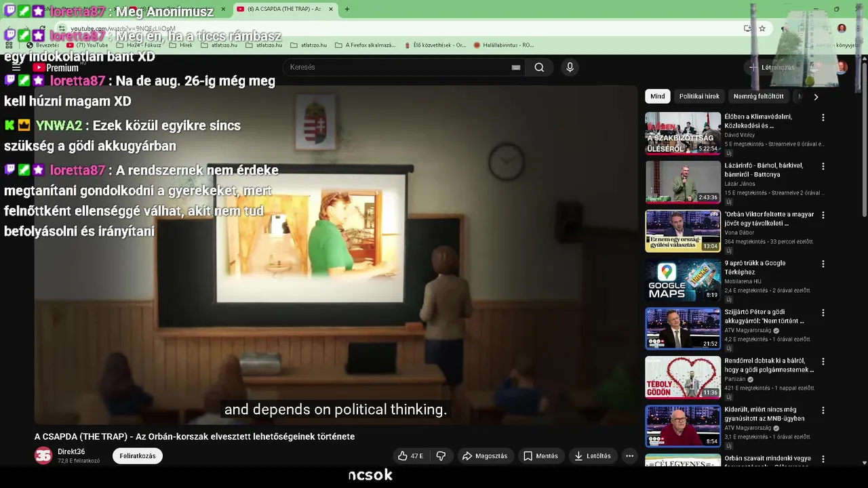This screenshot has height=488, width=868.
Task: Open the browser apps grid icon
Action: point(9,45)
